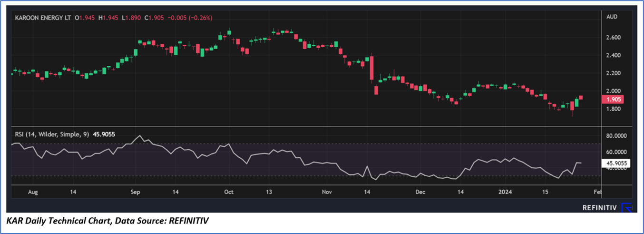This screenshot has width=644, height=234.
Task: Click the red 1.905 current price tag
Action: pos(613,99)
